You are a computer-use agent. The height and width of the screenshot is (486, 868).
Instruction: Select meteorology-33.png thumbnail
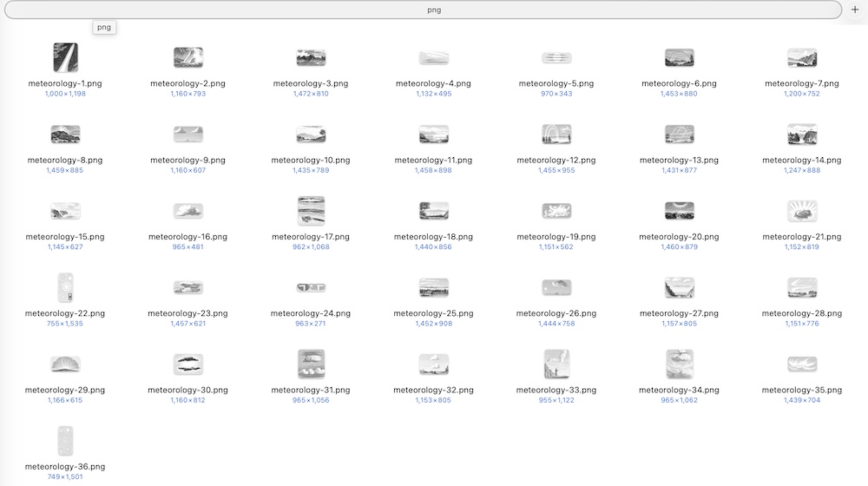coord(556,364)
